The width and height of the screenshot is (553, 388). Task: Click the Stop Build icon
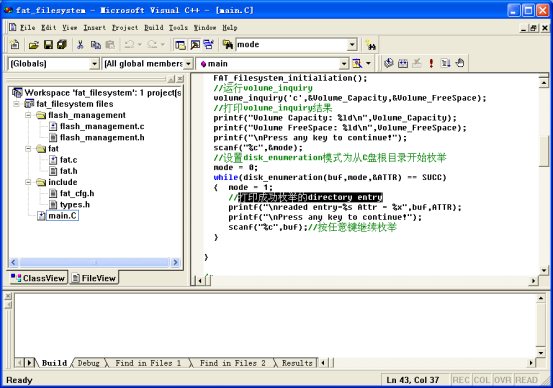click(417, 63)
